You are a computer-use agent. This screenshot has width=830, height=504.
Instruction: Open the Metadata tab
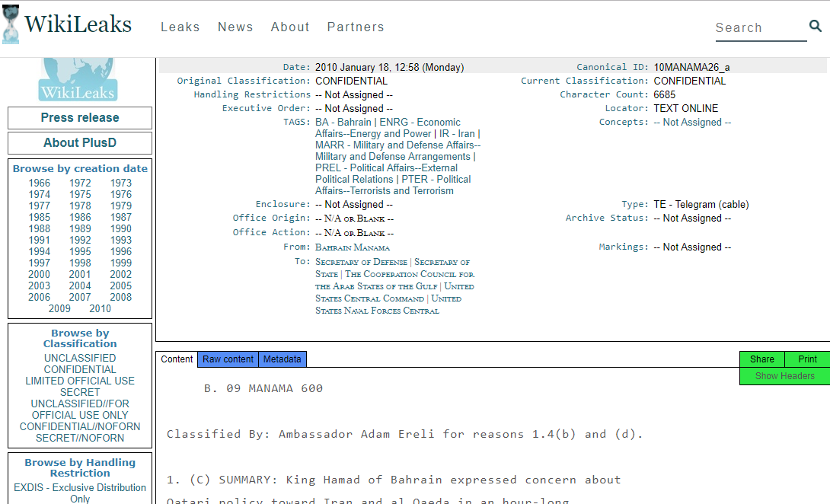point(283,359)
